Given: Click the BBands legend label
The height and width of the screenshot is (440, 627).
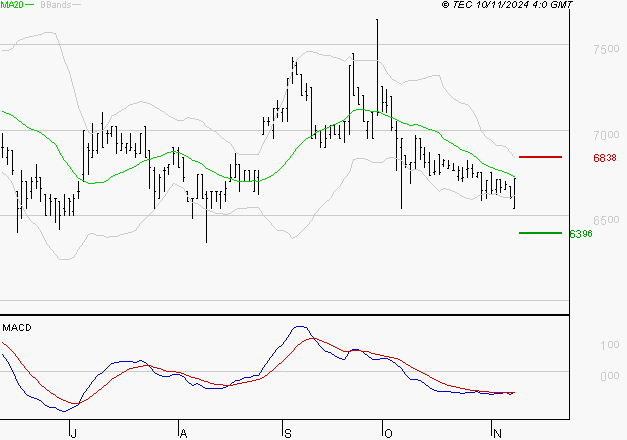Looking at the screenshot, I should point(56,5).
